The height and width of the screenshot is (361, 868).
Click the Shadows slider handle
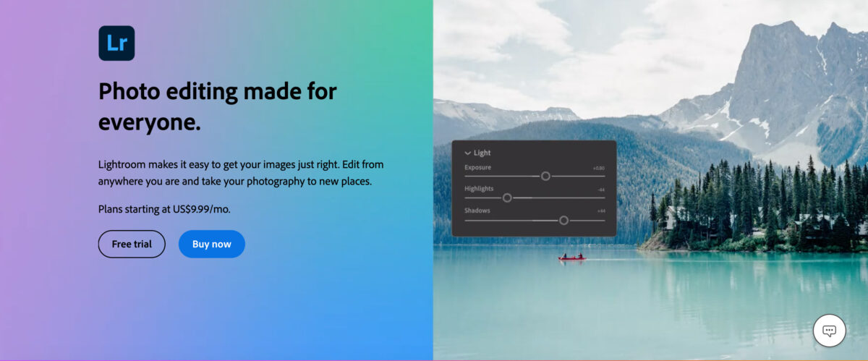coord(563,220)
